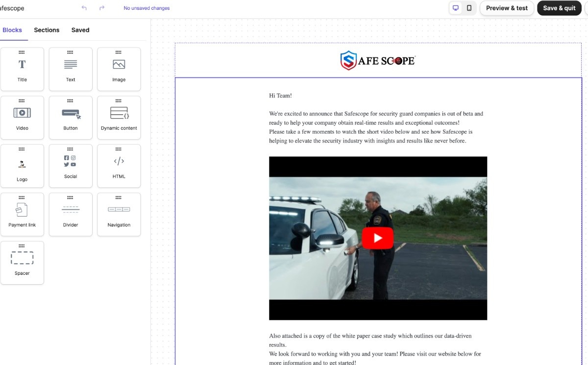Screen dimensions: 588x365
Task: Insert the Dynamic content block
Action: pyautogui.click(x=119, y=118)
